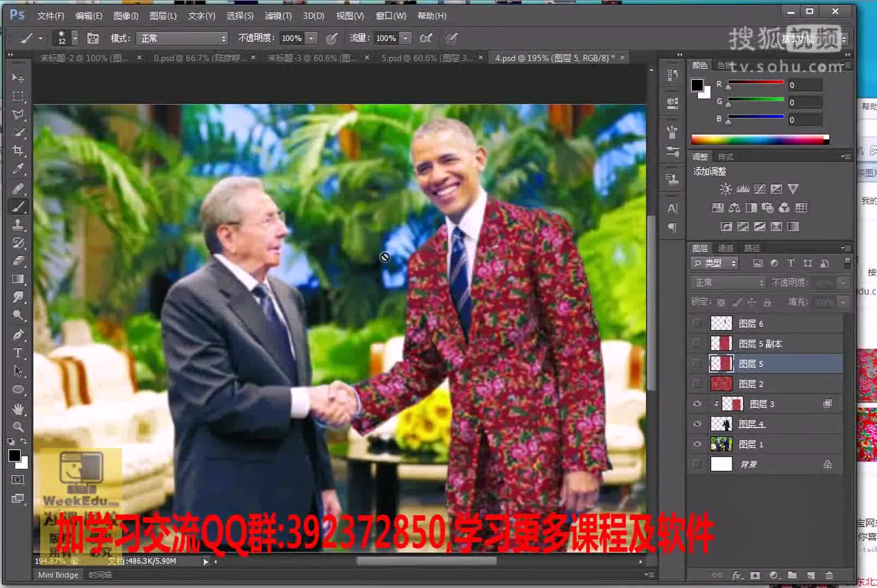The image size is (877, 588).
Task: Open the 文件(F) menu
Action: tap(50, 16)
